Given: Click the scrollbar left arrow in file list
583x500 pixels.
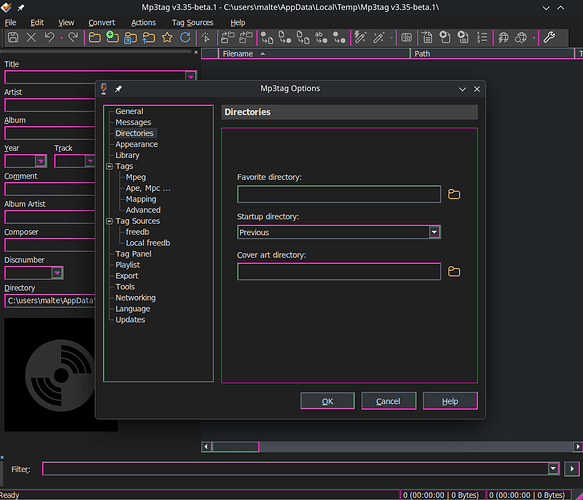Looking at the screenshot, I should [x=206, y=446].
